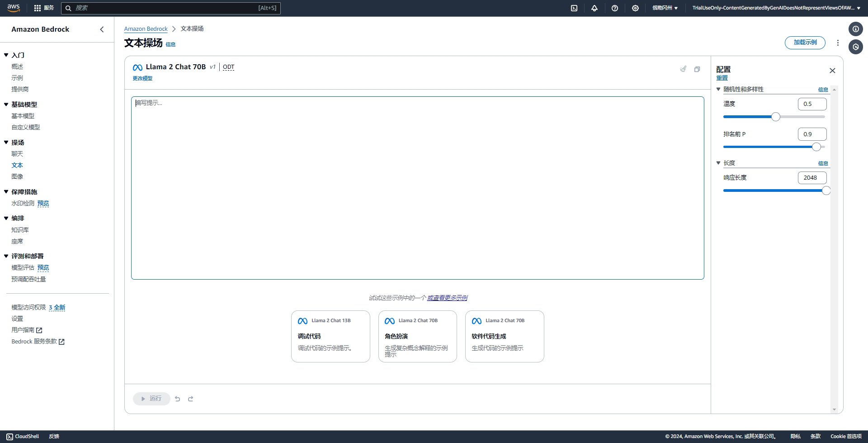The image size is (868, 443).
Task: Open the CloudShell icon in top bar
Action: coord(574,8)
